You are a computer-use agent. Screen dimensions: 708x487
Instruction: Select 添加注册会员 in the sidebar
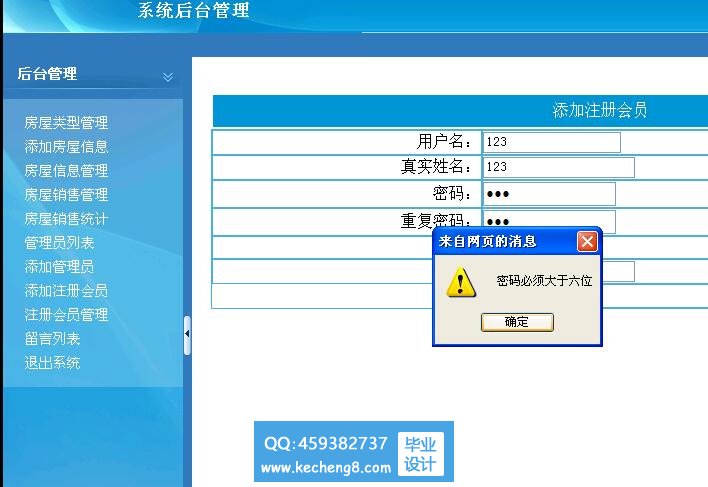[66, 291]
